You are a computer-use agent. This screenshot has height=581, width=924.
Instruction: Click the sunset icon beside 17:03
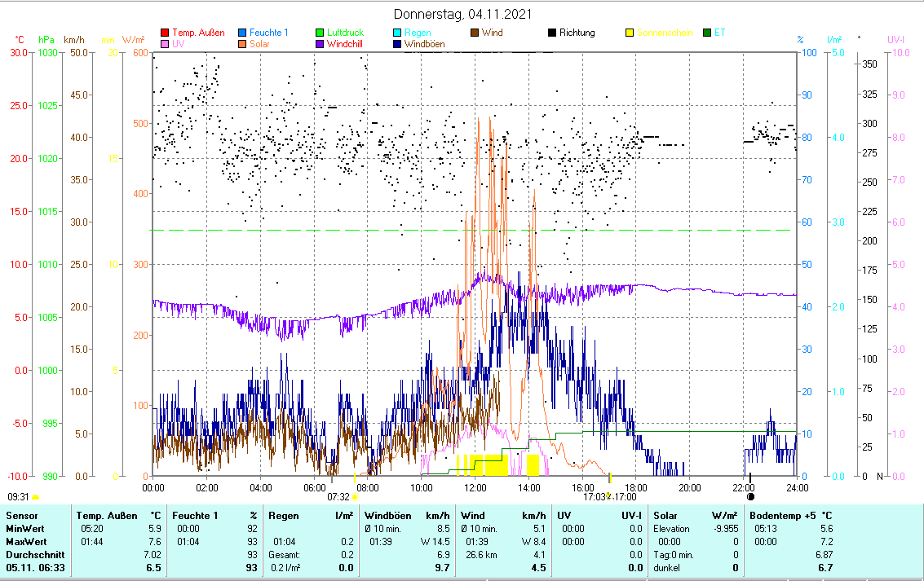pos(609,496)
